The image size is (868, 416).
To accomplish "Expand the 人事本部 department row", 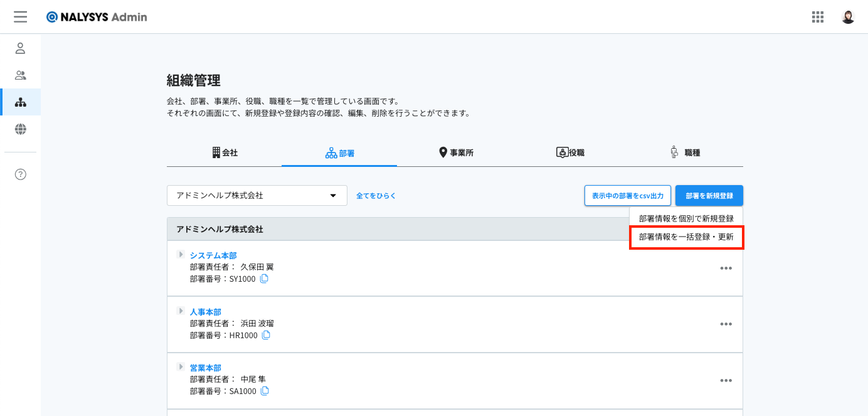I will point(181,311).
